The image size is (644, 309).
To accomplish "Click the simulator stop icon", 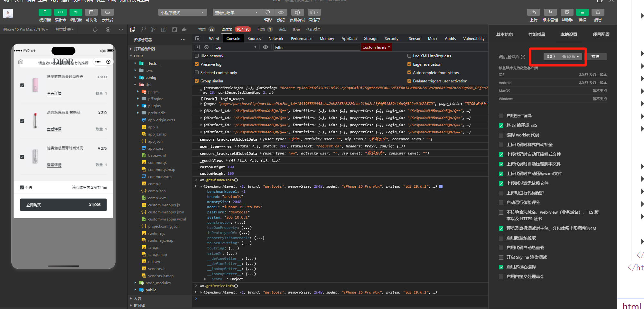I will [x=108, y=30].
